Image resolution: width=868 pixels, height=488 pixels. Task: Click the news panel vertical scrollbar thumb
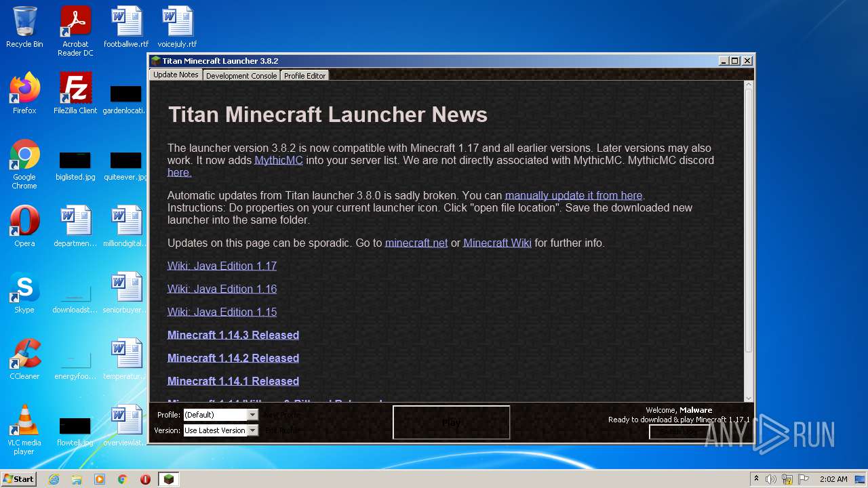(x=749, y=221)
